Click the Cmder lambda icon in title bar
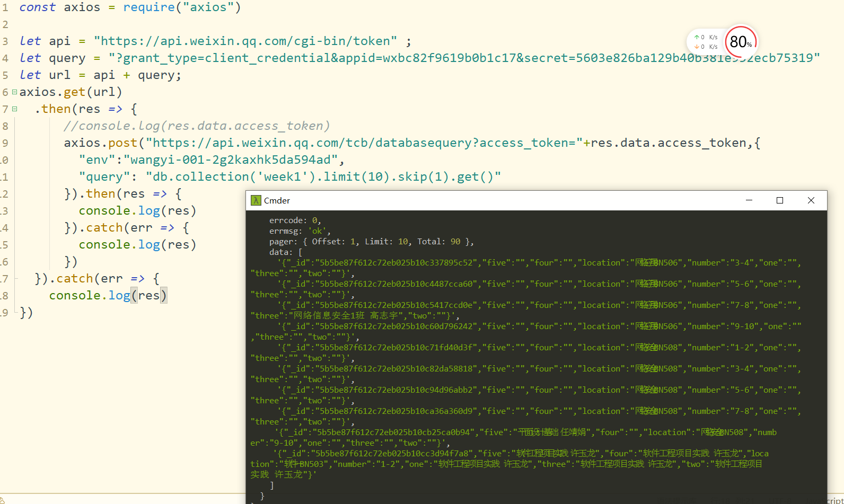 (256, 200)
